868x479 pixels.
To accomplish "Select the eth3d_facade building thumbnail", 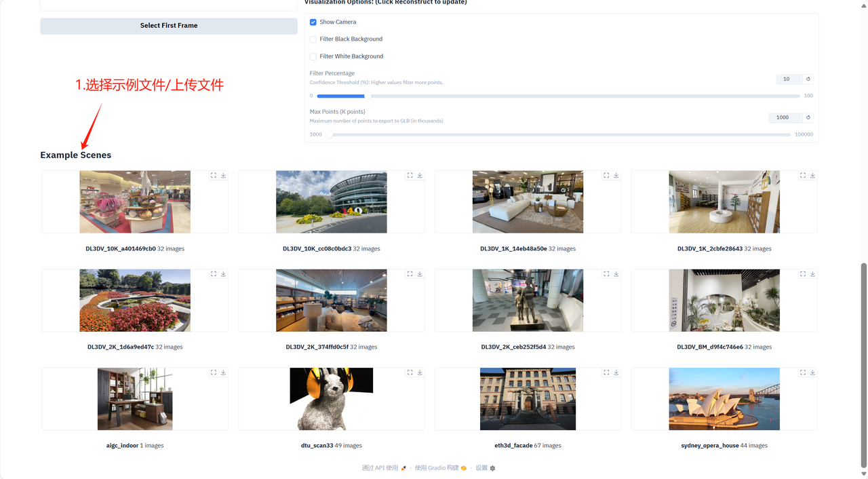I will [x=528, y=399].
